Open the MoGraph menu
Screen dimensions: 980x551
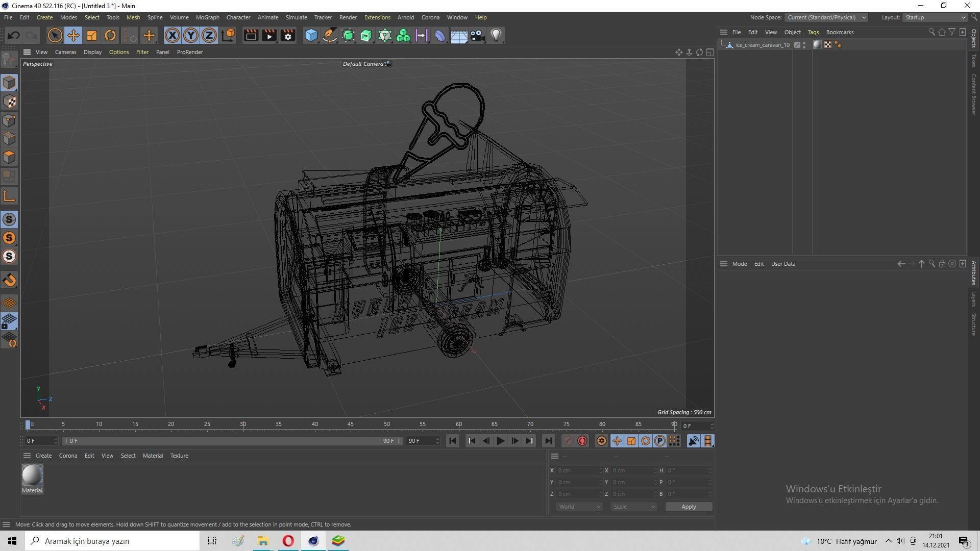(207, 17)
